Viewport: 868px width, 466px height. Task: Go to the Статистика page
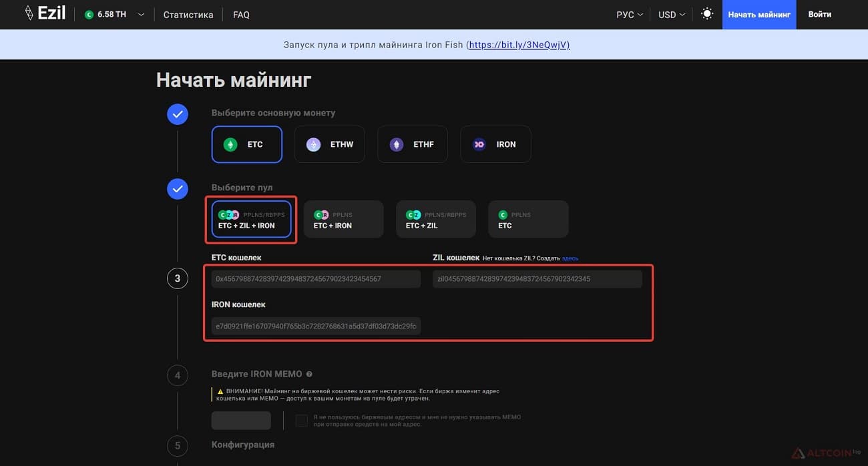188,15
